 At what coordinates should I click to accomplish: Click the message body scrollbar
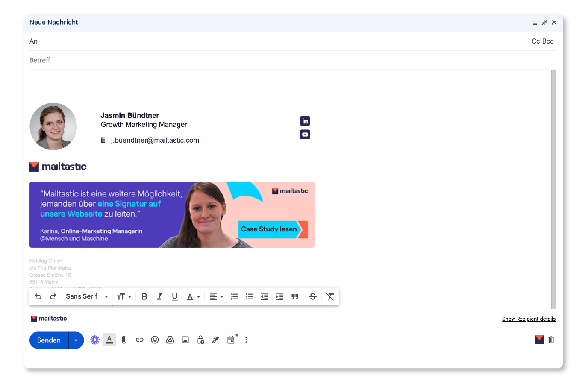click(x=553, y=189)
